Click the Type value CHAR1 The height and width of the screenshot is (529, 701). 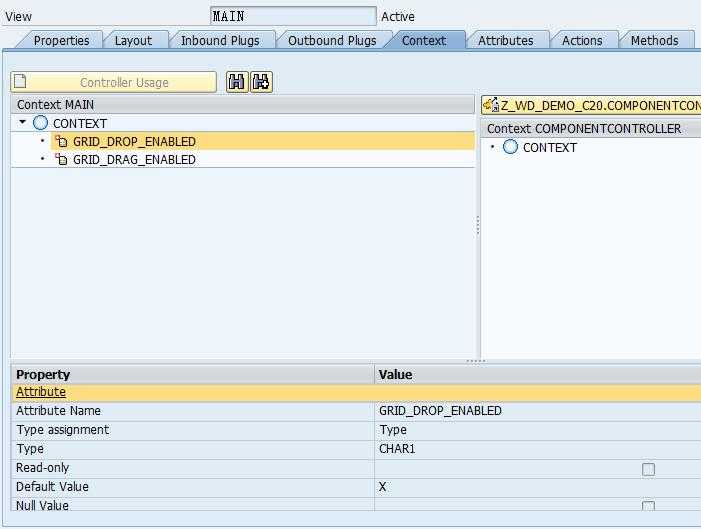pyautogui.click(x=397, y=449)
